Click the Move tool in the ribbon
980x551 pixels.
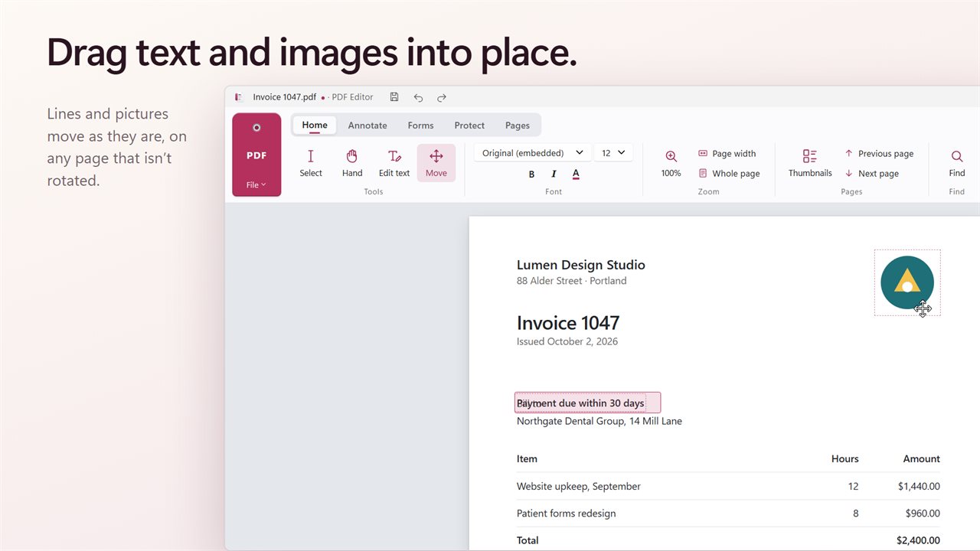point(436,163)
